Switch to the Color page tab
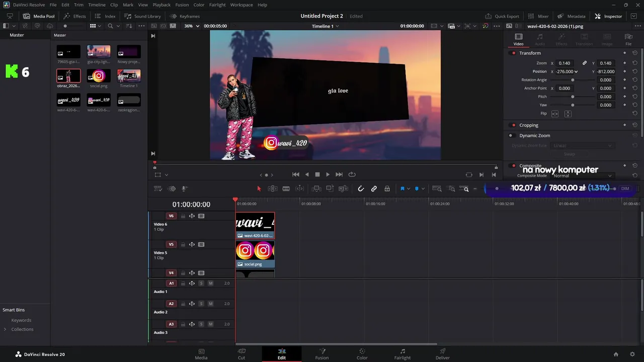This screenshot has width=644, height=362. point(362,354)
